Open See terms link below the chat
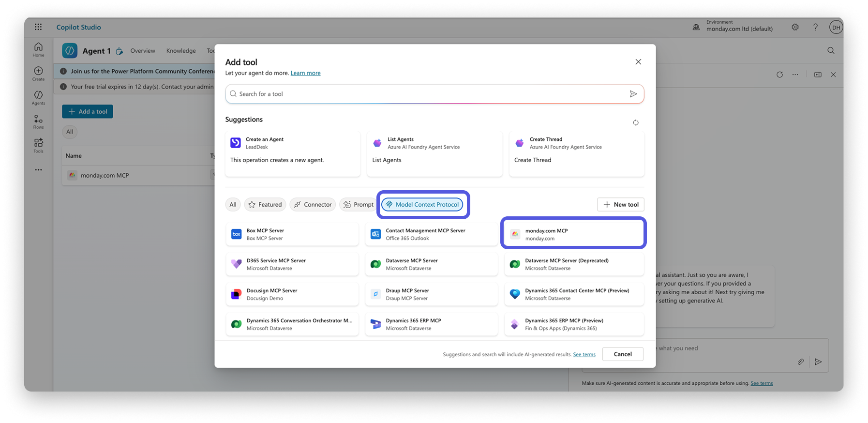This screenshot has height=423, width=868. 762,383
